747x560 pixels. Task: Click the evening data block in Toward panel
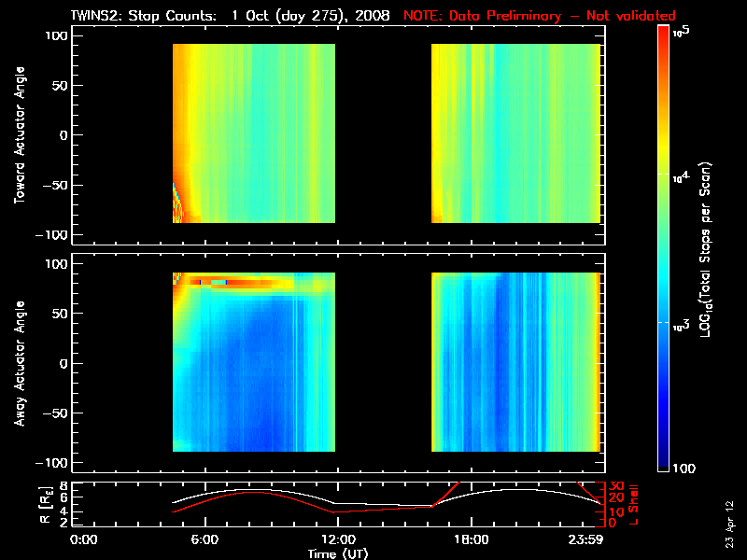514,133
